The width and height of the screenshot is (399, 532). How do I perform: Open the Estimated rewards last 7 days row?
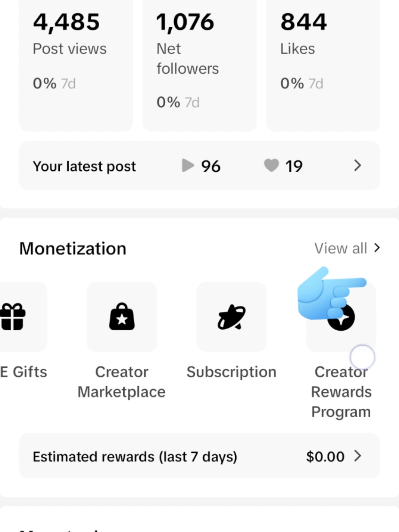coord(199,456)
